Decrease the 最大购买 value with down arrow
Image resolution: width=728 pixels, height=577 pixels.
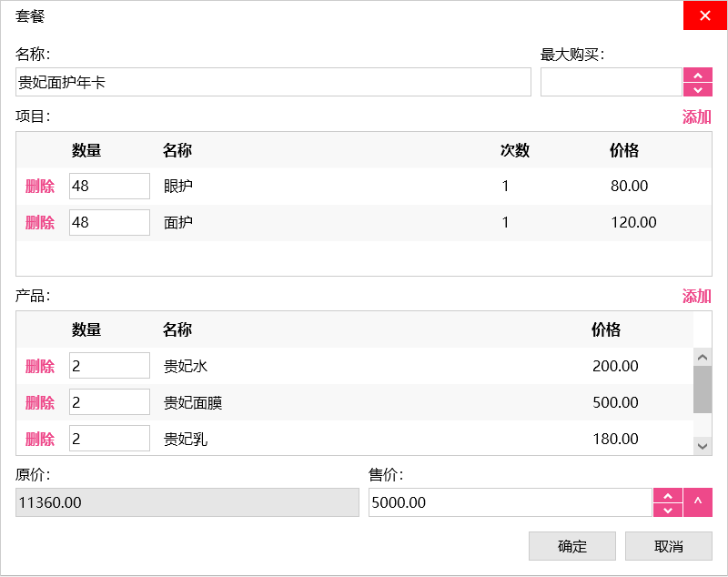(x=698, y=89)
